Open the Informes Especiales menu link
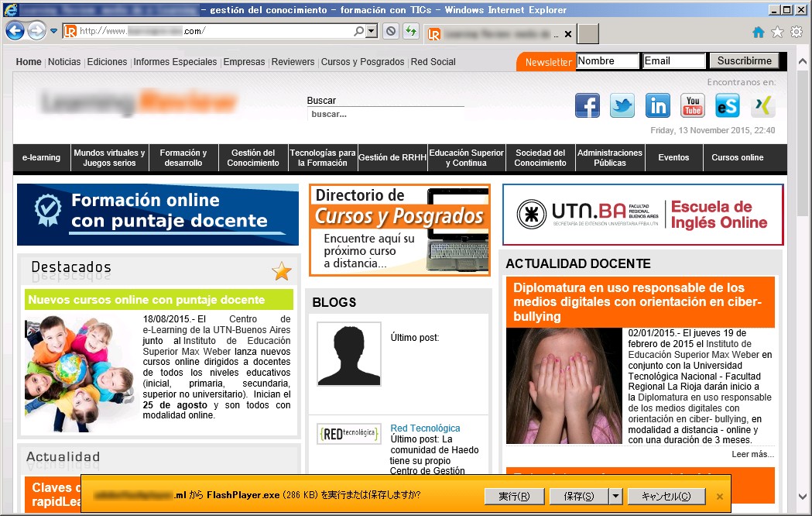The height and width of the screenshot is (516, 812). tap(175, 62)
